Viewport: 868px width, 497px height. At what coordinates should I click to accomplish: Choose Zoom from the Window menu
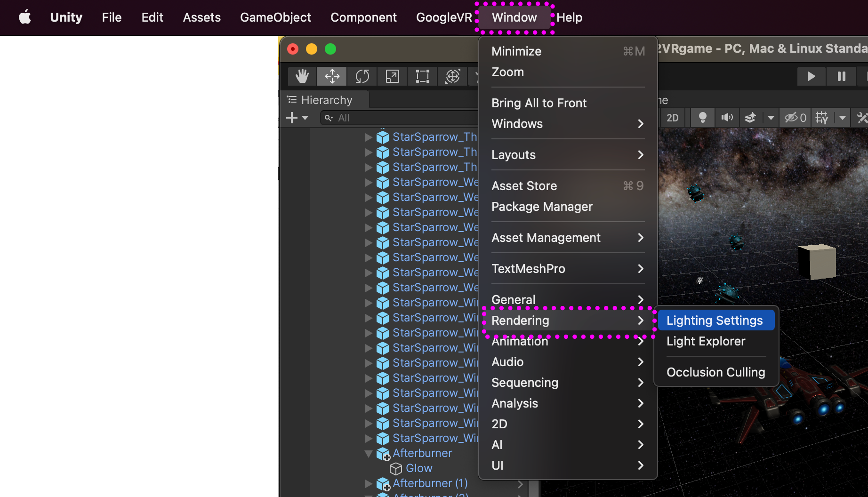[x=568, y=72]
